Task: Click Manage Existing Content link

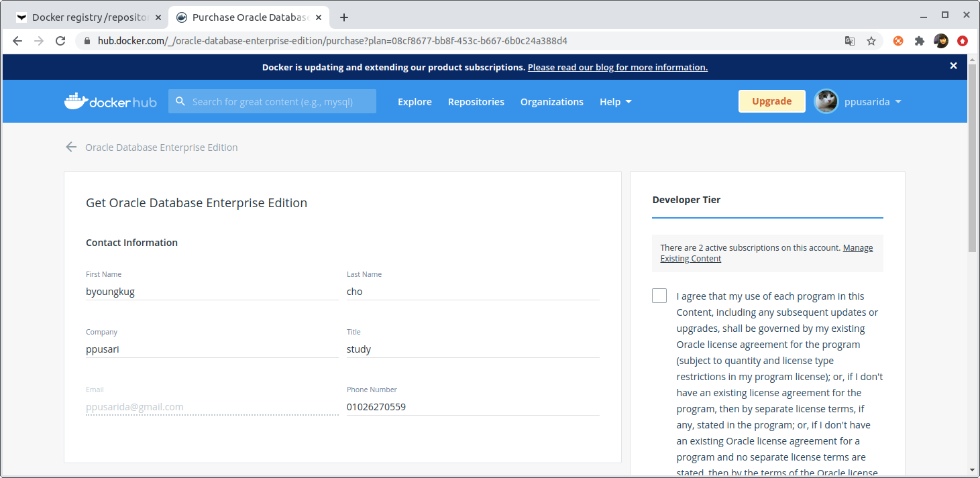Action: (767, 253)
